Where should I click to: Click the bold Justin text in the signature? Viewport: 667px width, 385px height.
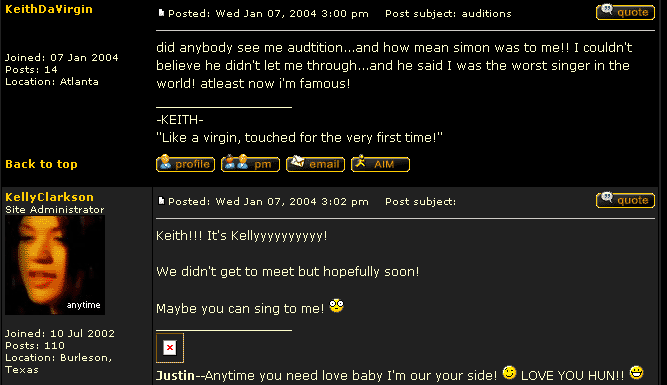(175, 376)
